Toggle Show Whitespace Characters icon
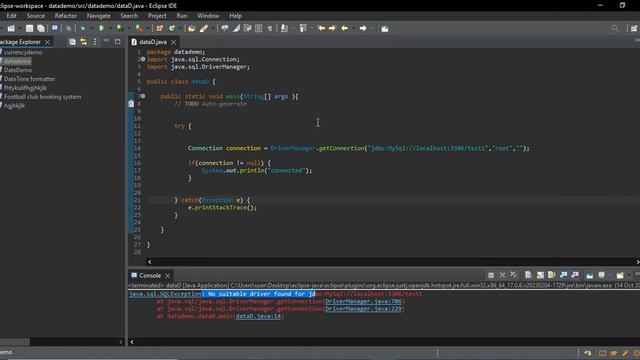Viewport: 640px width, 360px height. tap(270, 28)
